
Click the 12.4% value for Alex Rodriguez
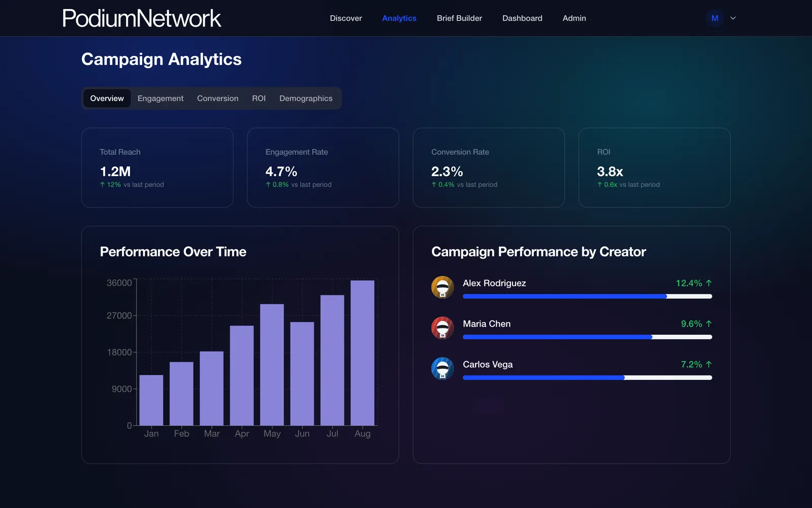click(689, 283)
